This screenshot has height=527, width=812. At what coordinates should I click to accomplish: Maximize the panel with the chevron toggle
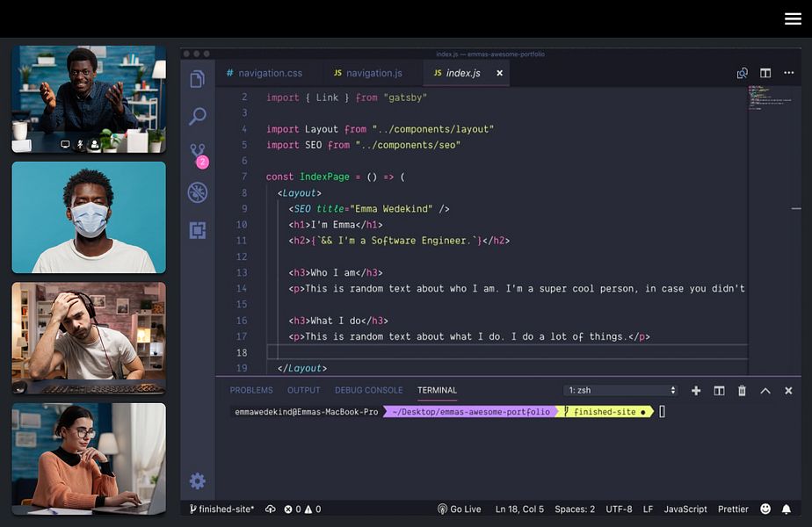(x=765, y=390)
